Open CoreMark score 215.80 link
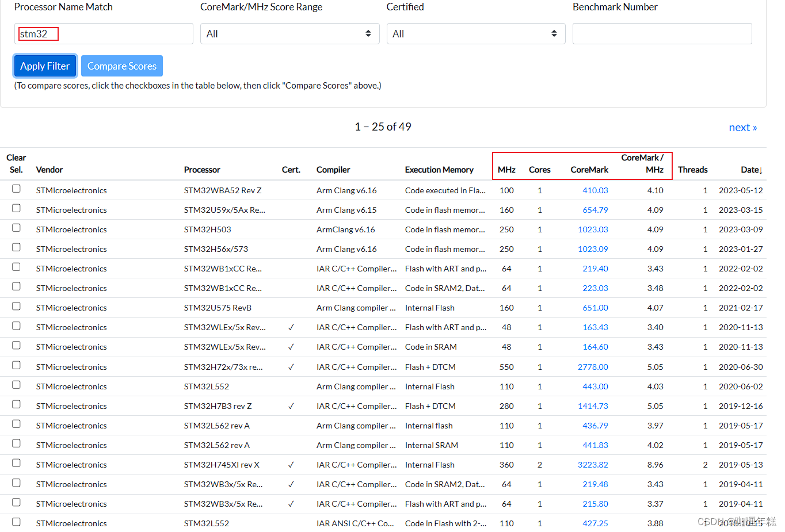Viewport: 785px width, 532px height. tap(595, 504)
